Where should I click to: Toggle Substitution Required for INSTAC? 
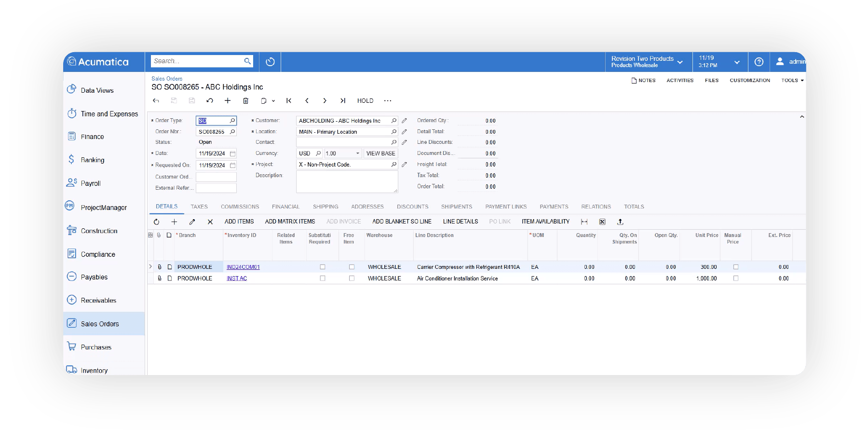tap(323, 279)
